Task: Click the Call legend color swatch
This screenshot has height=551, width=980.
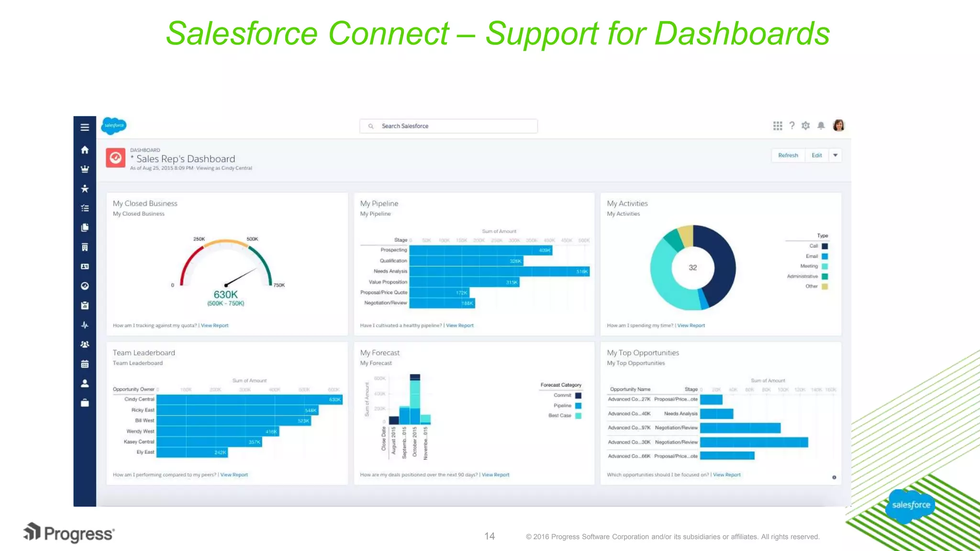Action: pyautogui.click(x=824, y=246)
